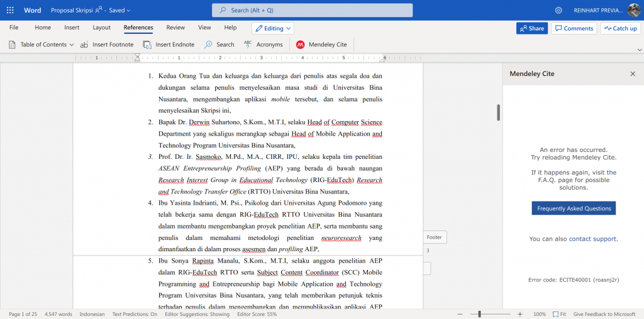The width and height of the screenshot is (644, 319).
Task: Open the settings gear icon
Action: click(x=558, y=10)
